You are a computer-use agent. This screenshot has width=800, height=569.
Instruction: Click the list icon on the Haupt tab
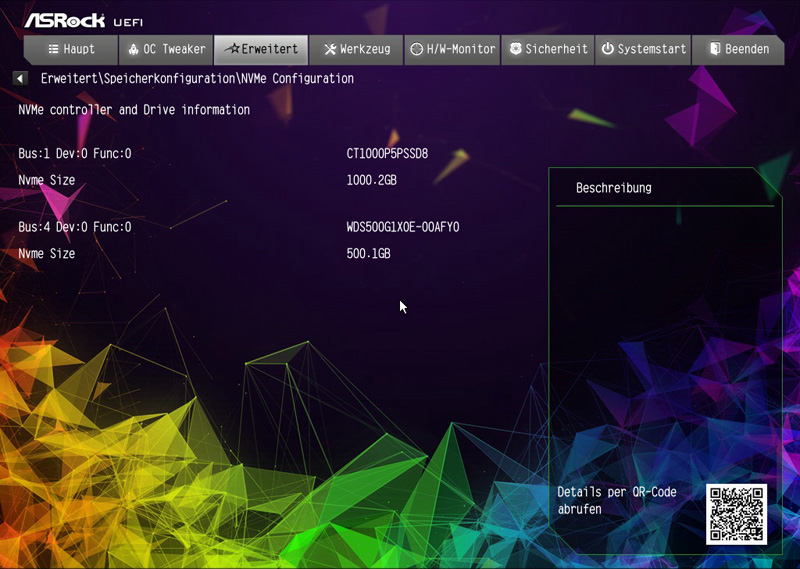(x=54, y=49)
